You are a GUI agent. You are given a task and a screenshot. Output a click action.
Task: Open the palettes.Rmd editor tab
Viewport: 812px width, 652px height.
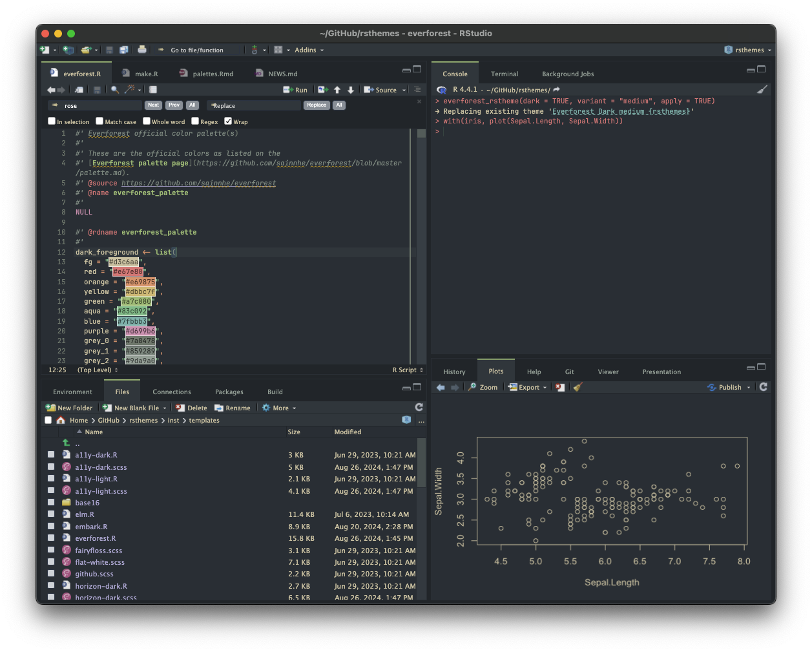click(213, 74)
